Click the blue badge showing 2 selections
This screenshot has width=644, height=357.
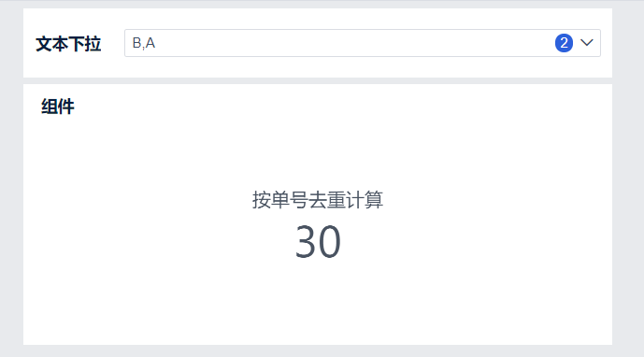pos(564,43)
